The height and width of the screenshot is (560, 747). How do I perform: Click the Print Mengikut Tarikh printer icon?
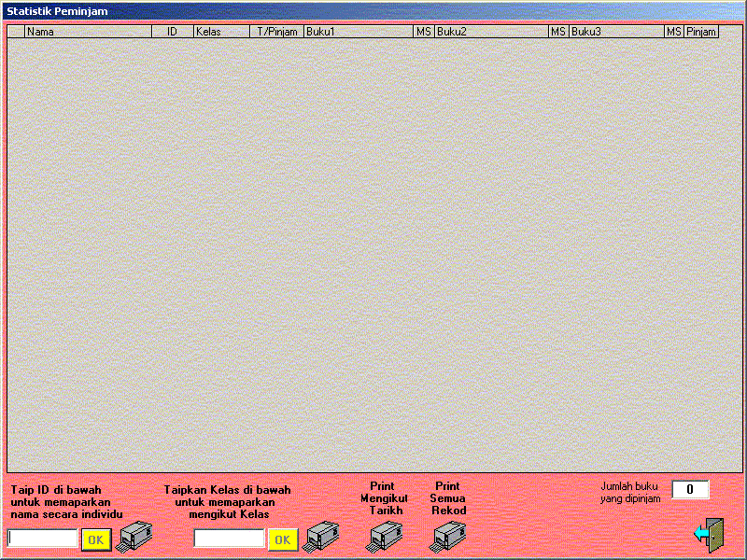coord(384,536)
